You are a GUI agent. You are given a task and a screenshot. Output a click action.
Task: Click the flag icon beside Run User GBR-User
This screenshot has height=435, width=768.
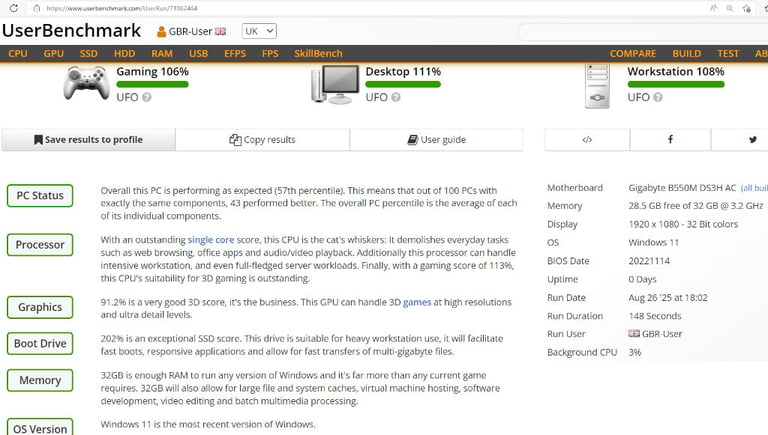634,334
